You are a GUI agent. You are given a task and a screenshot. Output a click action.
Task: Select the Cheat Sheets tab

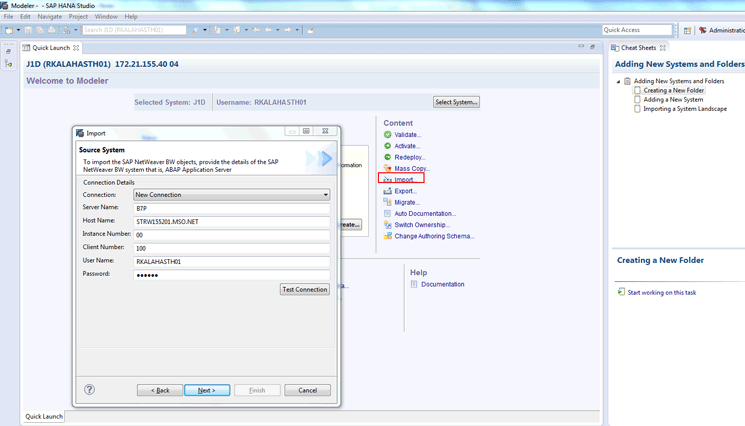click(x=638, y=47)
